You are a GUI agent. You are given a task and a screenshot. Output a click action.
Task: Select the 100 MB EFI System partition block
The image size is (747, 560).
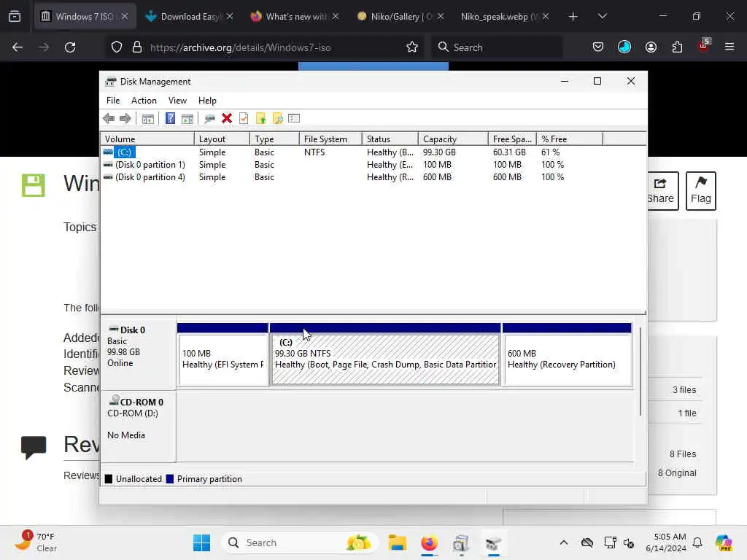coord(222,355)
